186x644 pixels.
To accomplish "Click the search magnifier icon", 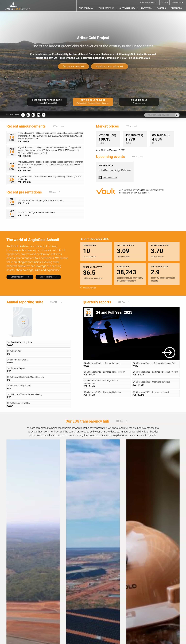I will [177, 115].
